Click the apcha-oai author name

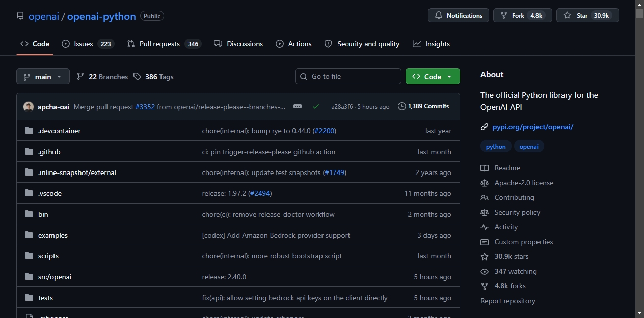pos(53,107)
